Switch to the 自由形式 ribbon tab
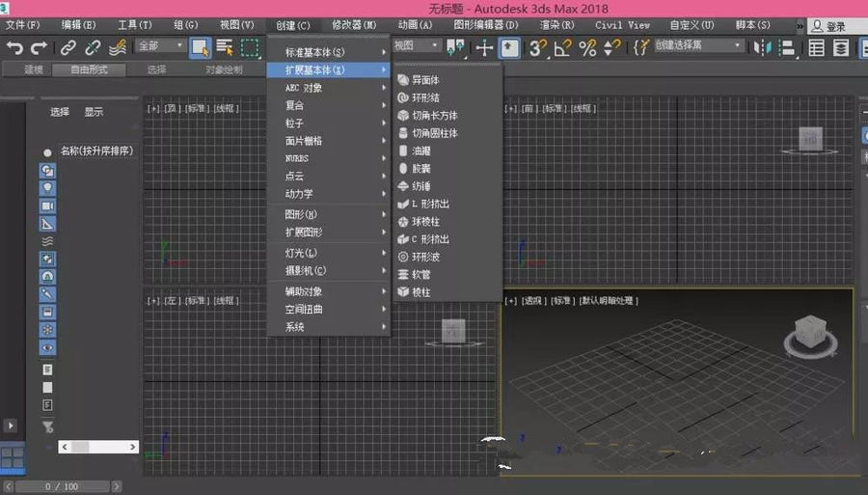Image resolution: width=868 pixels, height=495 pixels. 89,69
